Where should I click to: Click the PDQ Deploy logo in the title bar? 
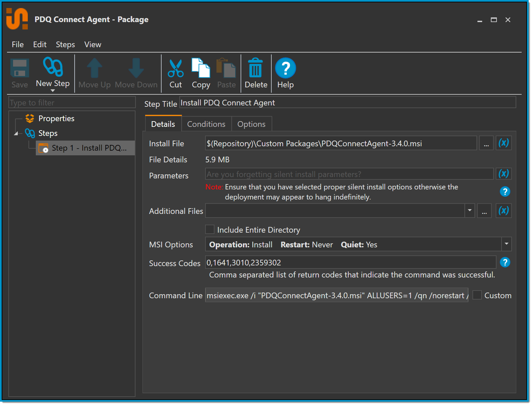point(17,19)
